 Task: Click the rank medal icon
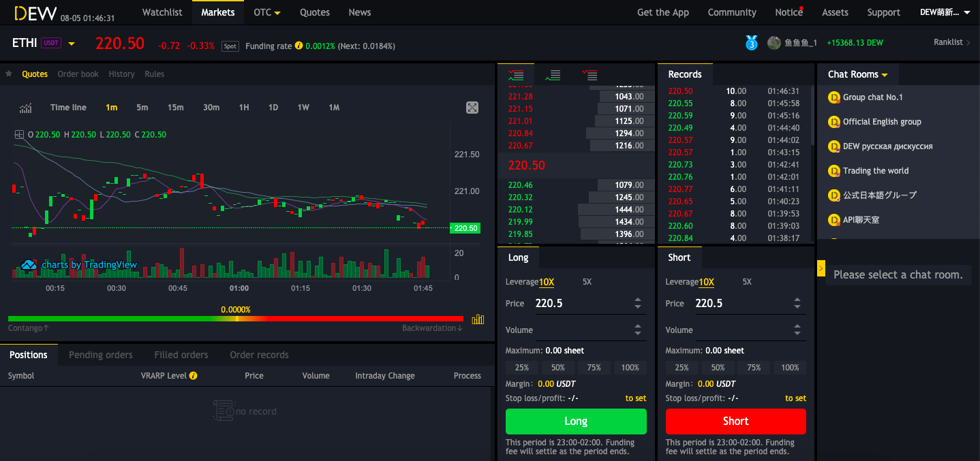(x=752, y=43)
